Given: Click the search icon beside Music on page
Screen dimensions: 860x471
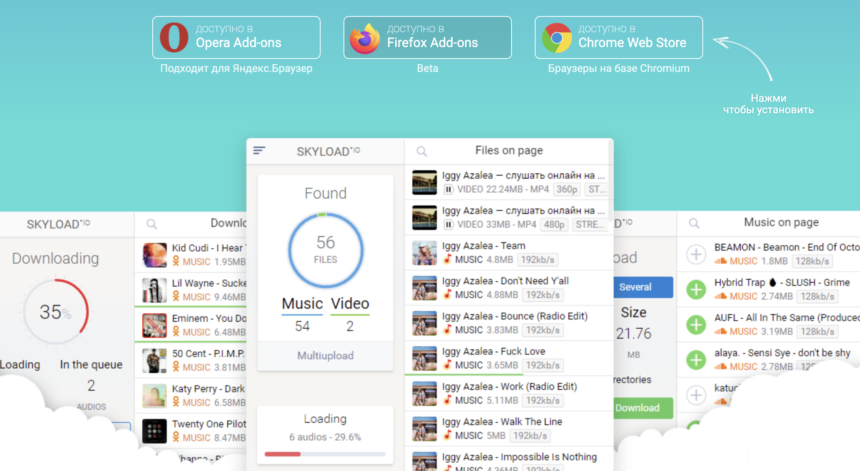Looking at the screenshot, I should coord(694,224).
